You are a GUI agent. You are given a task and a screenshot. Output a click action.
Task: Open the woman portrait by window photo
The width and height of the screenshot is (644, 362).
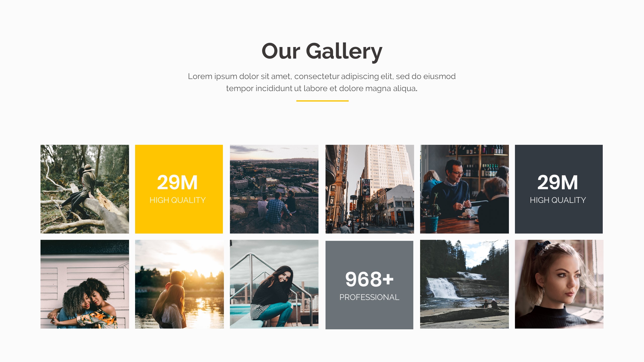pyautogui.click(x=559, y=284)
